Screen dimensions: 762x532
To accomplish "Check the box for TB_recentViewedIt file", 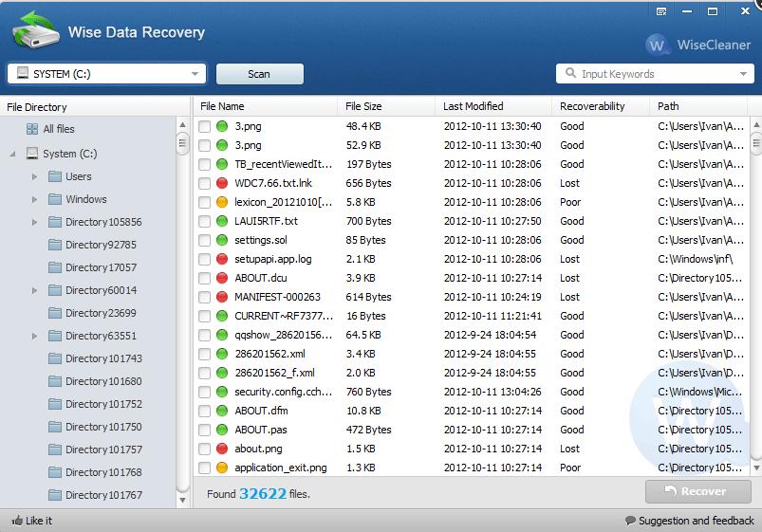I will (x=204, y=164).
